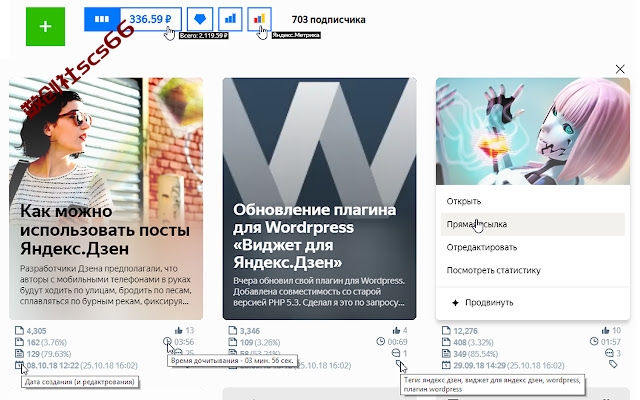640x400 pixels.
Task: Click the clock icon beside 00:69
Action: pyautogui.click(x=380, y=341)
